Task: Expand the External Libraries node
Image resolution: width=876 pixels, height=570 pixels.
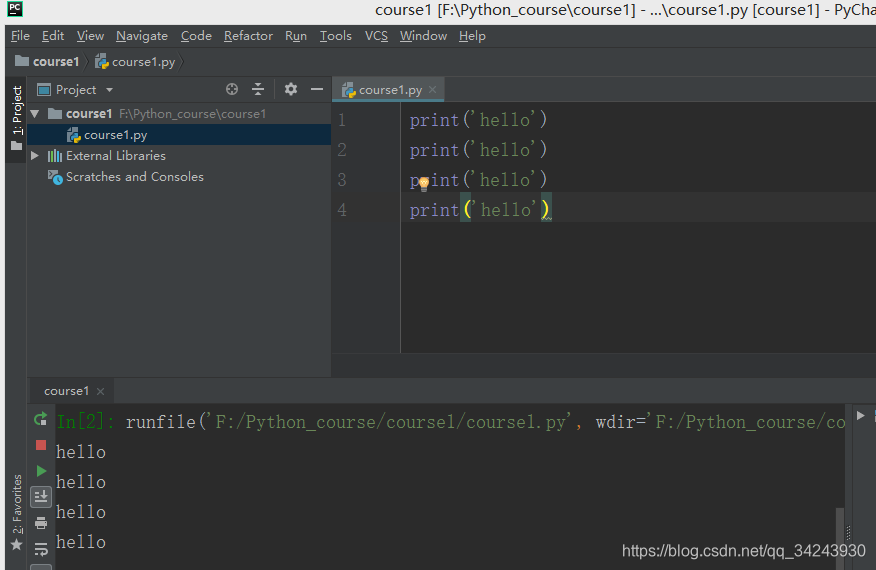Action: 35,155
